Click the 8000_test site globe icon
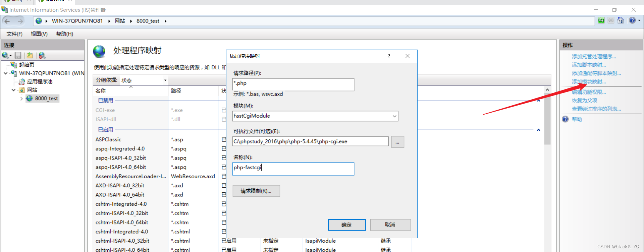The image size is (644, 252). (30, 98)
